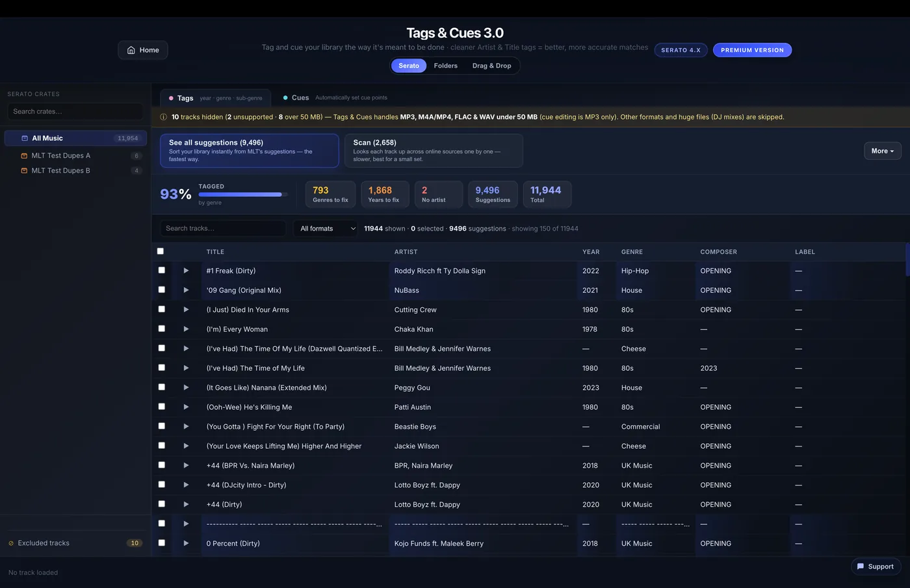Play (It Goes Like) Nanana preview
Screen dimensions: 910x588
[186, 387]
